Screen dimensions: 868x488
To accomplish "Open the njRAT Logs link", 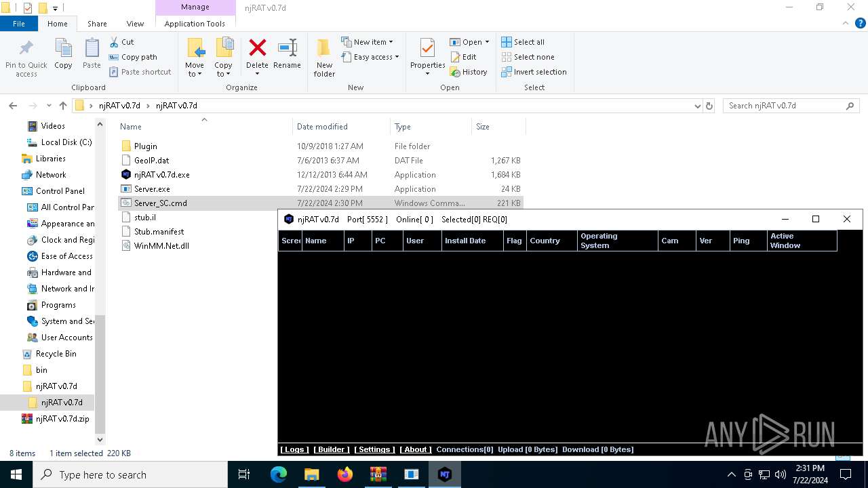I will point(294,449).
